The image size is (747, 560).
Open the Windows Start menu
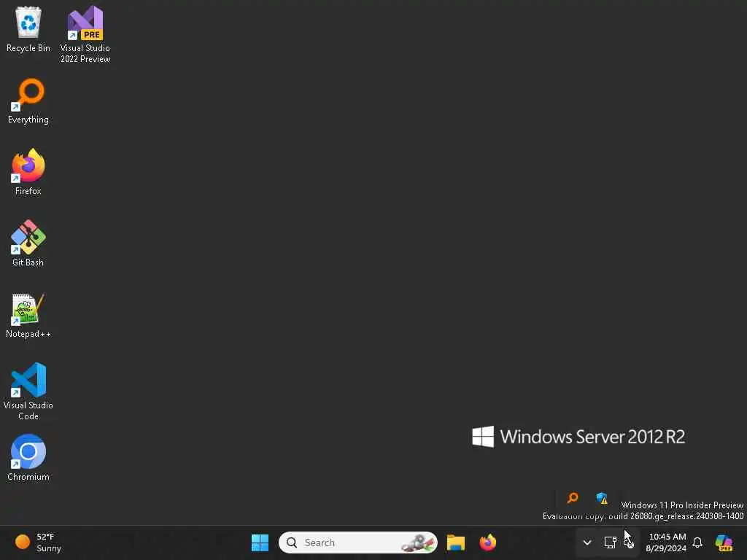click(260, 542)
